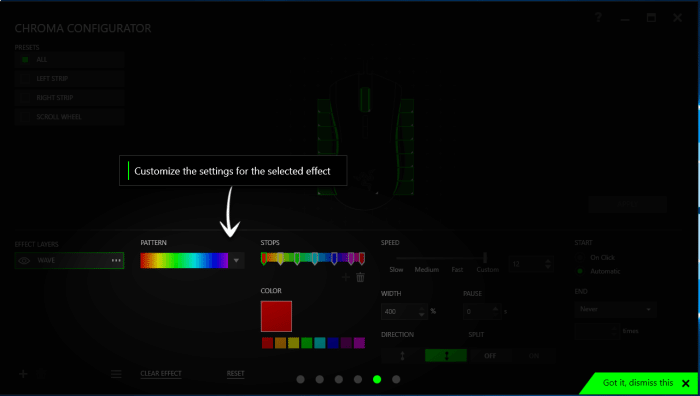This screenshot has height=396, width=700.
Task: Go to second tutorial page dot
Action: click(x=320, y=379)
